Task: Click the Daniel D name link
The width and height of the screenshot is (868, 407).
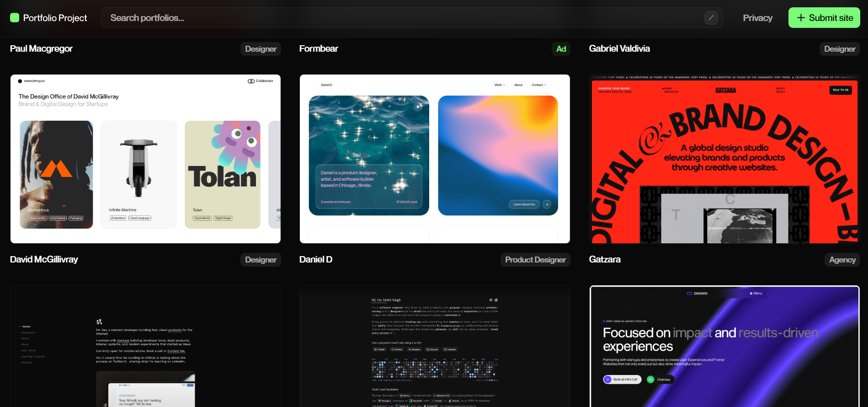Action: pyautogui.click(x=316, y=259)
